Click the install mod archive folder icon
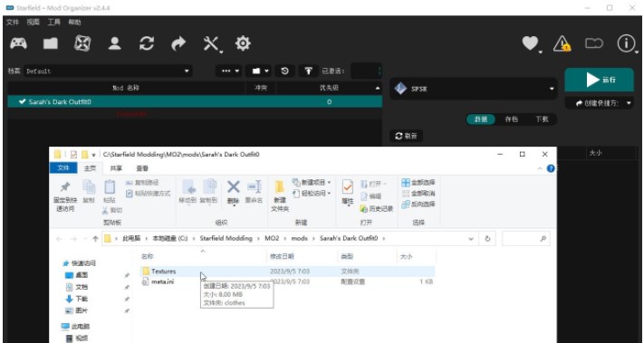This screenshot has width=644, height=343. [x=51, y=43]
